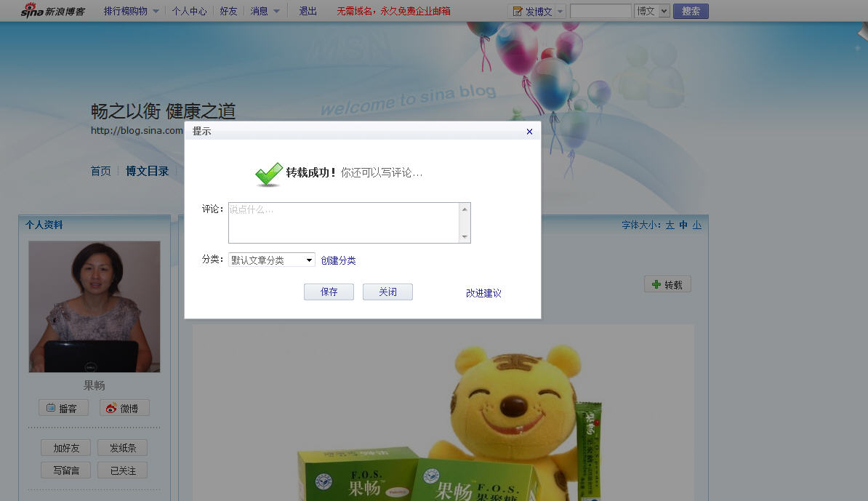This screenshot has height=501, width=868.
Task: Click the green checkmark success icon
Action: 268,174
